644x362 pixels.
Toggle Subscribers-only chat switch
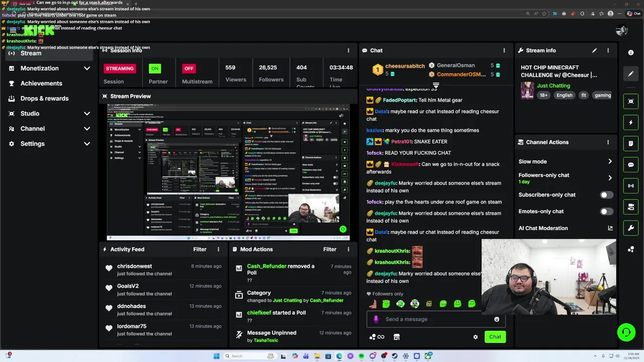tap(607, 195)
